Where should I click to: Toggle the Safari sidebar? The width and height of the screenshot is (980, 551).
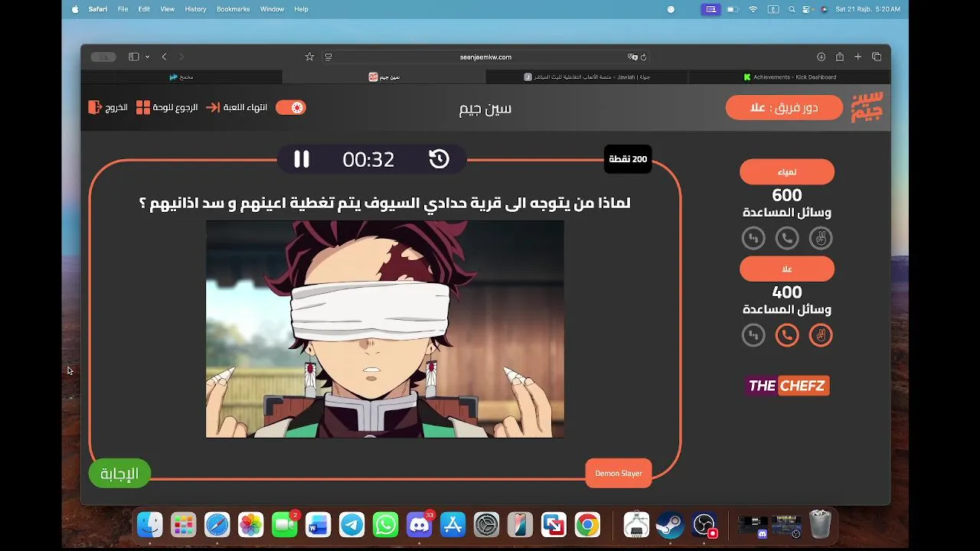133,57
